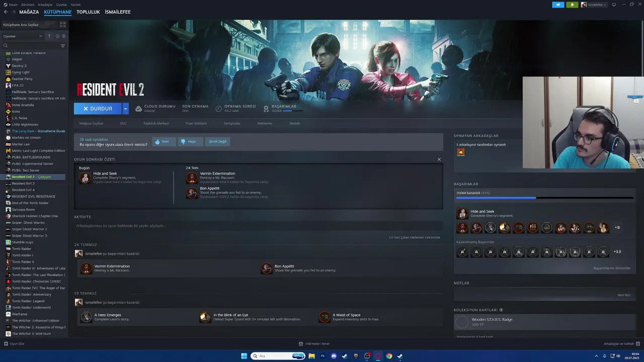Screen dimensions: 644x362
Task: Open achievements via the gear icon
Action: (x=266, y=109)
